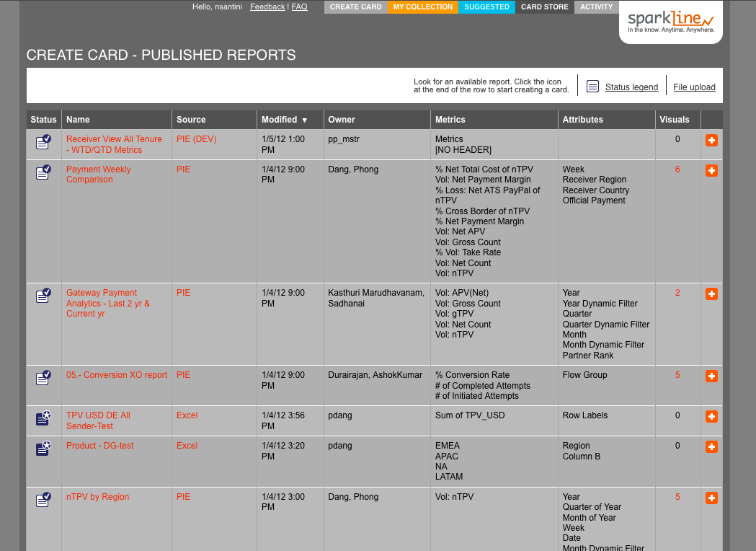This screenshot has width=756, height=551.
Task: Open Receiver View All Tenure report name
Action: (115, 144)
